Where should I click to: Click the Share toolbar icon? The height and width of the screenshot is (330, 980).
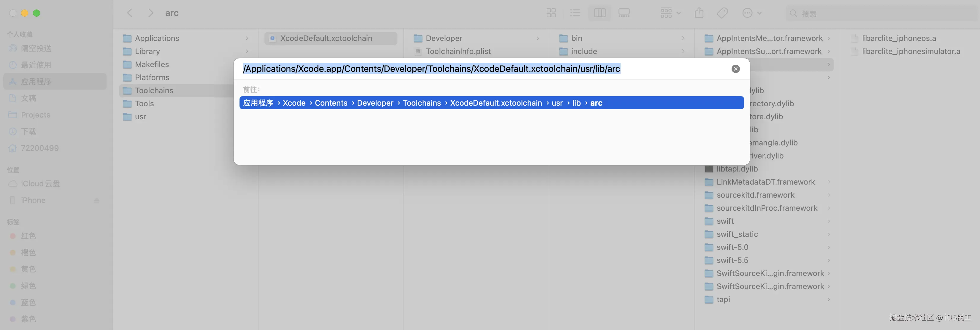coord(699,13)
